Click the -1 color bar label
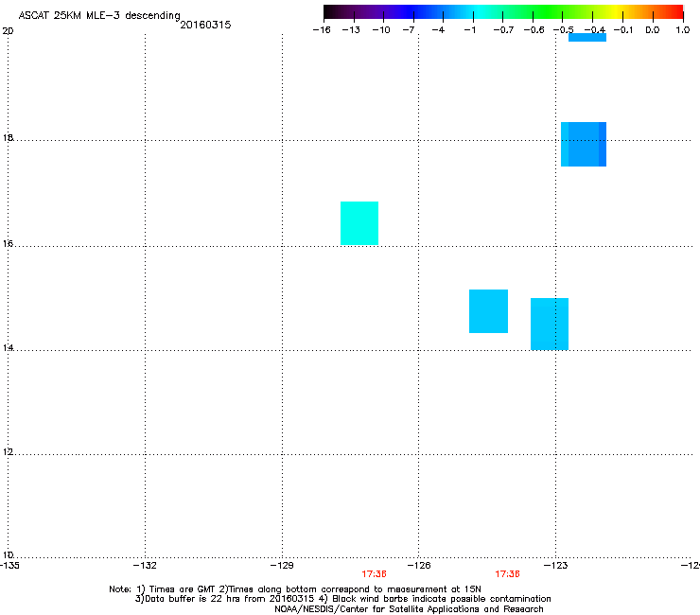 (x=469, y=30)
